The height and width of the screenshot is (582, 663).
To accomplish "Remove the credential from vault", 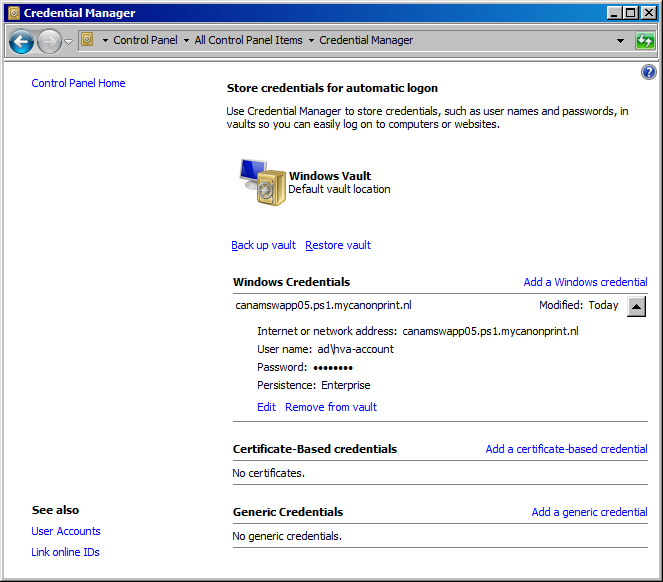I will click(x=331, y=407).
